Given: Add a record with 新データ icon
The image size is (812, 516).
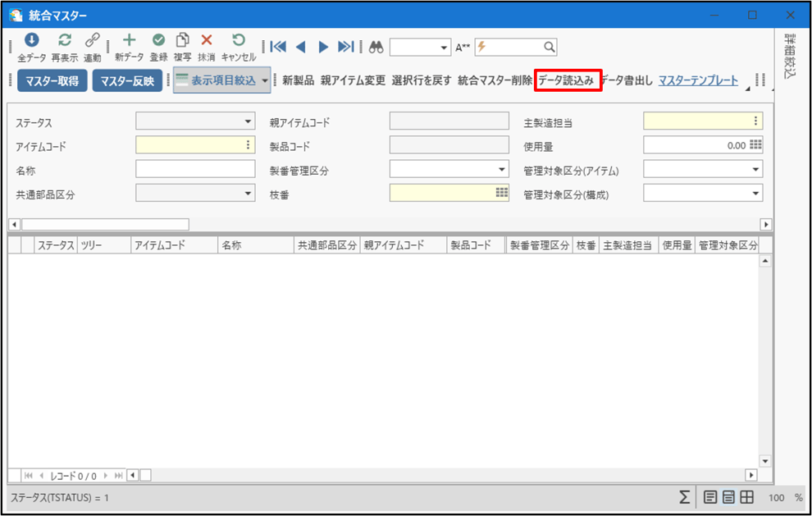Looking at the screenshot, I should coord(129,41).
